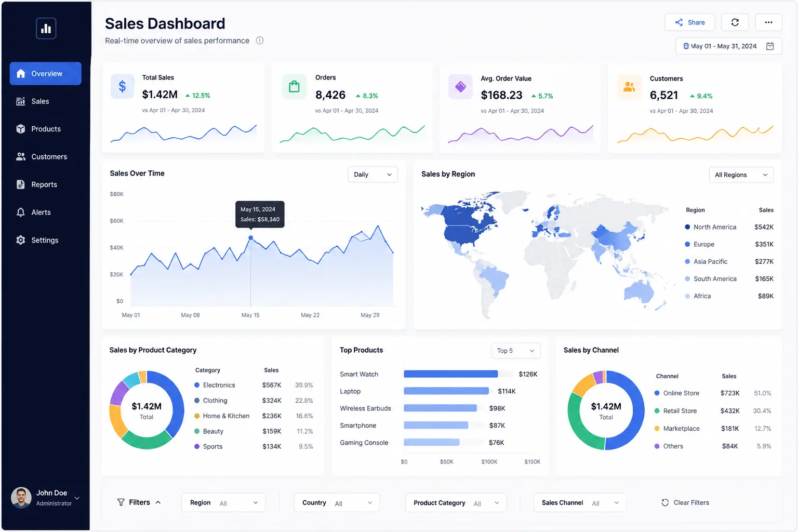Open the Daily interval dropdown
Viewport: 798px width, 532px height.
tap(373, 175)
